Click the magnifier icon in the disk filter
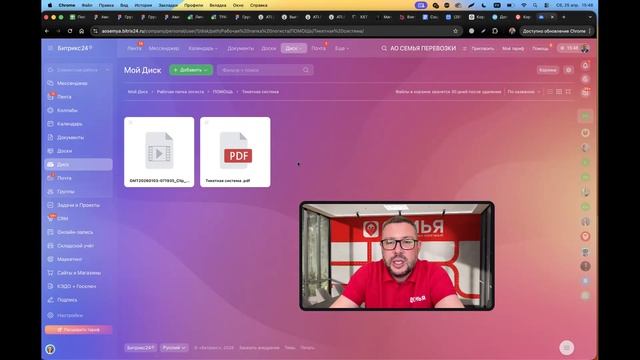This screenshot has width=640, height=360. point(306,70)
